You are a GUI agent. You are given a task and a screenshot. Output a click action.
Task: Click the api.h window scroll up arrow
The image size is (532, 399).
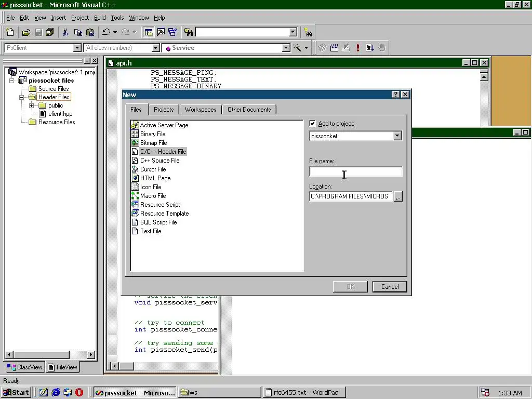pyautogui.click(x=484, y=77)
